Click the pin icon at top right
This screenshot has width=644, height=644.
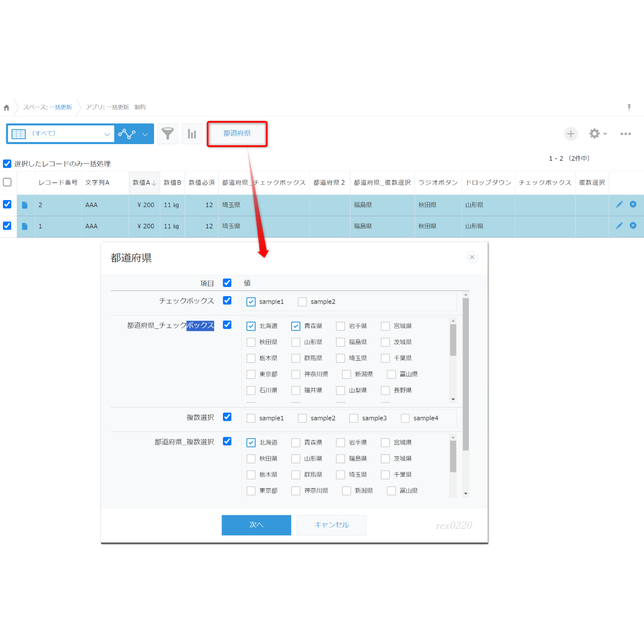tap(629, 107)
